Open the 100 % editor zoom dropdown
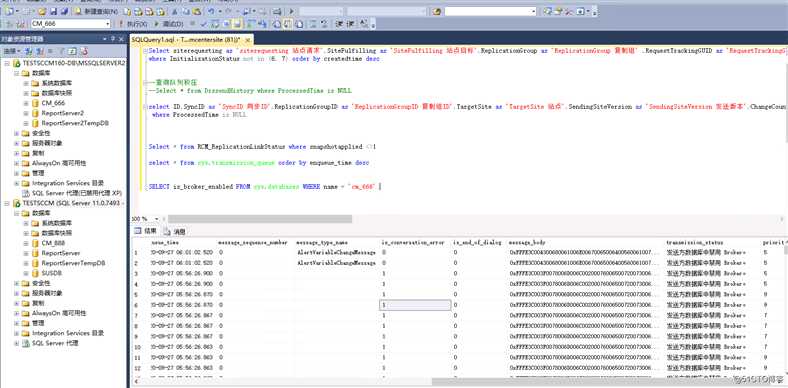788x388 pixels. [x=157, y=219]
